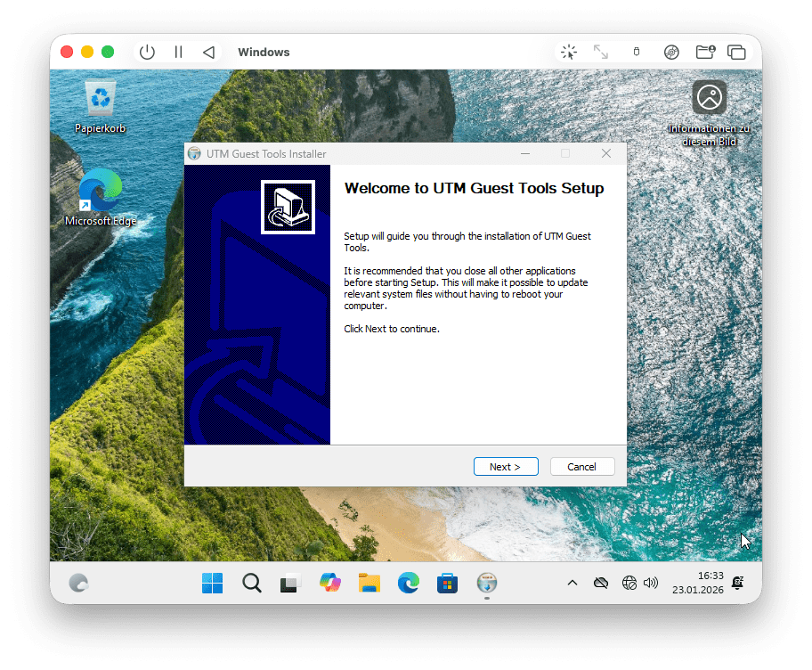Click the volume speaker icon in tray
Image resolution: width=812 pixels, height=670 pixels.
pyautogui.click(x=651, y=584)
